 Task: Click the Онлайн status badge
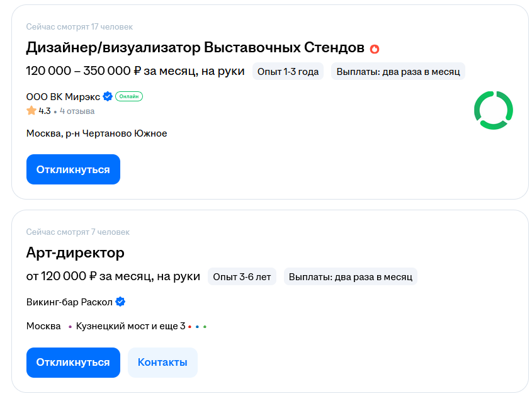point(128,96)
